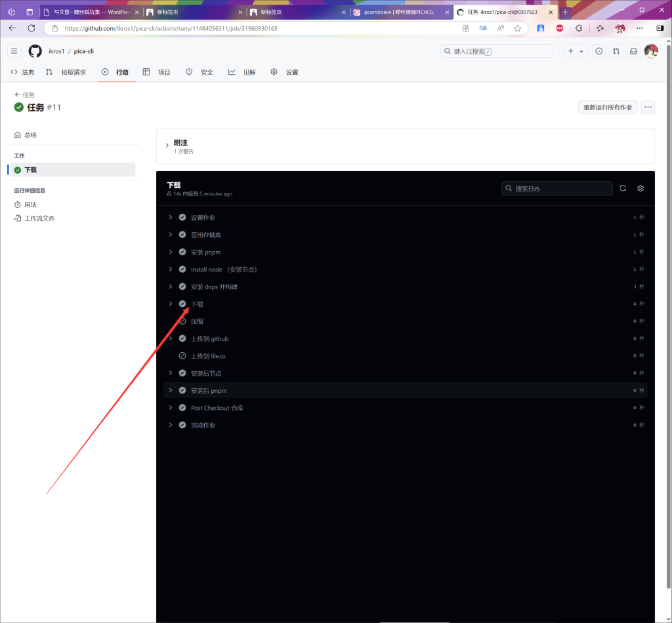Open browser extensions puzzle icon
The height and width of the screenshot is (623, 672).
[x=579, y=28]
